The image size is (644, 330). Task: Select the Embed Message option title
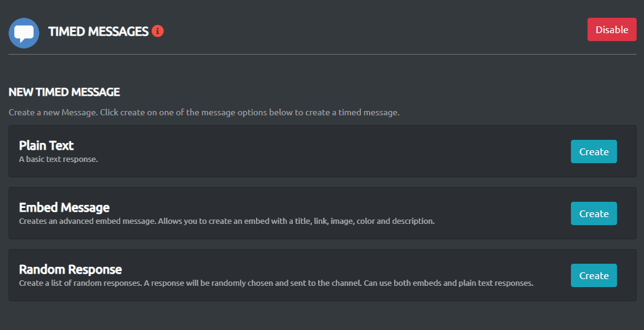[x=64, y=207]
